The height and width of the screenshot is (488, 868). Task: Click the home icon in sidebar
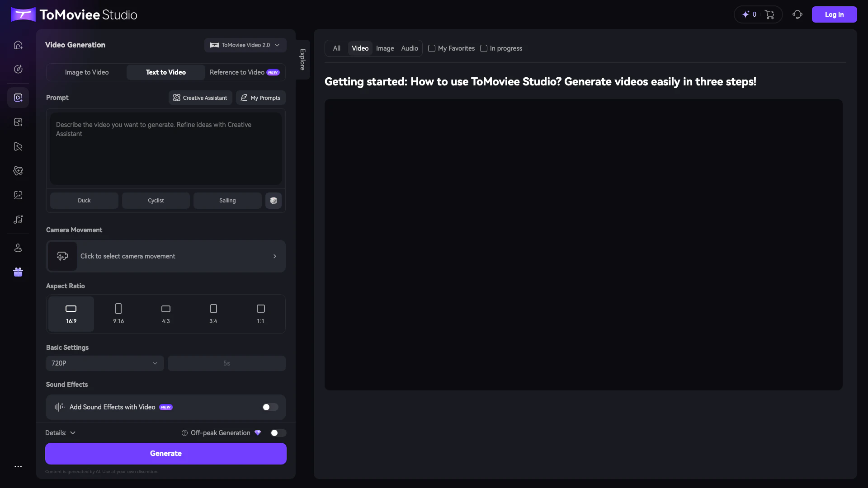(18, 45)
